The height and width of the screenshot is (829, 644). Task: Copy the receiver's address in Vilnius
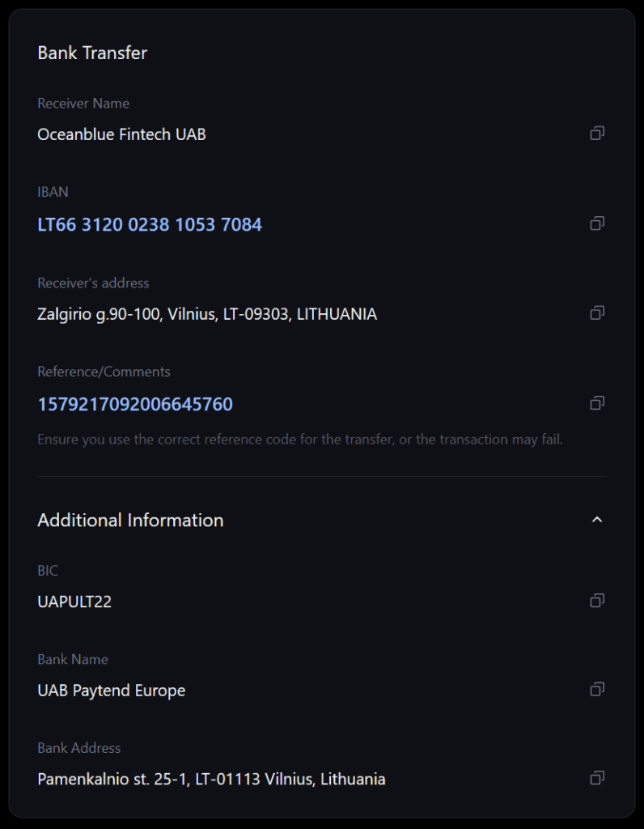(x=598, y=313)
